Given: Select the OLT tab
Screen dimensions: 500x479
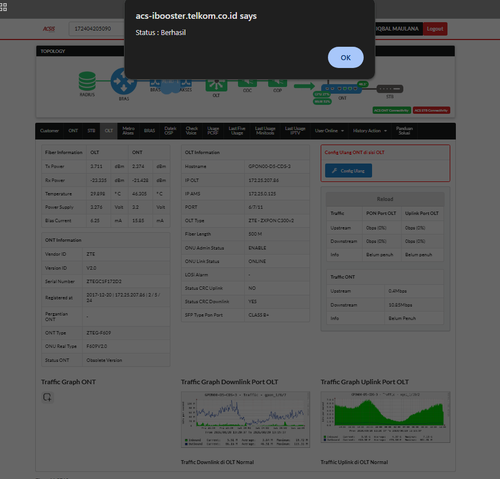Looking at the screenshot, I should point(109,131).
